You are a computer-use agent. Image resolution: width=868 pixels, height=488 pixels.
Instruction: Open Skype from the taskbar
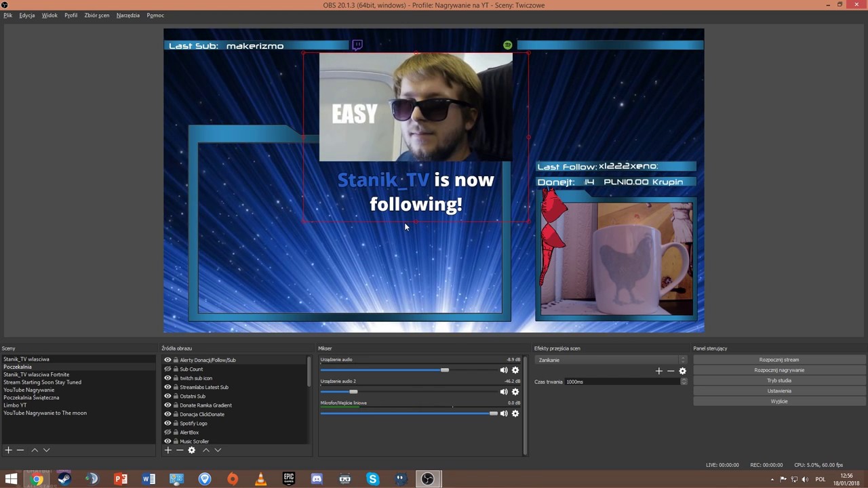point(372,479)
